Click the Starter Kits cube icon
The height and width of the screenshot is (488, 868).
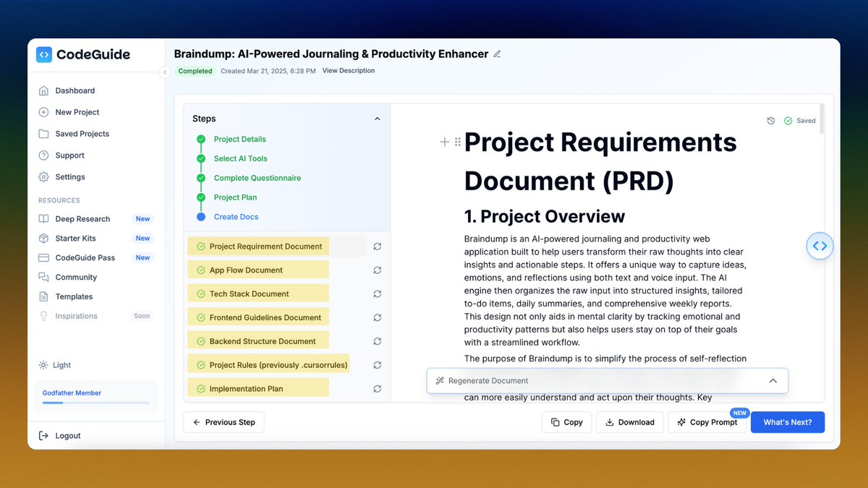pyautogui.click(x=43, y=239)
